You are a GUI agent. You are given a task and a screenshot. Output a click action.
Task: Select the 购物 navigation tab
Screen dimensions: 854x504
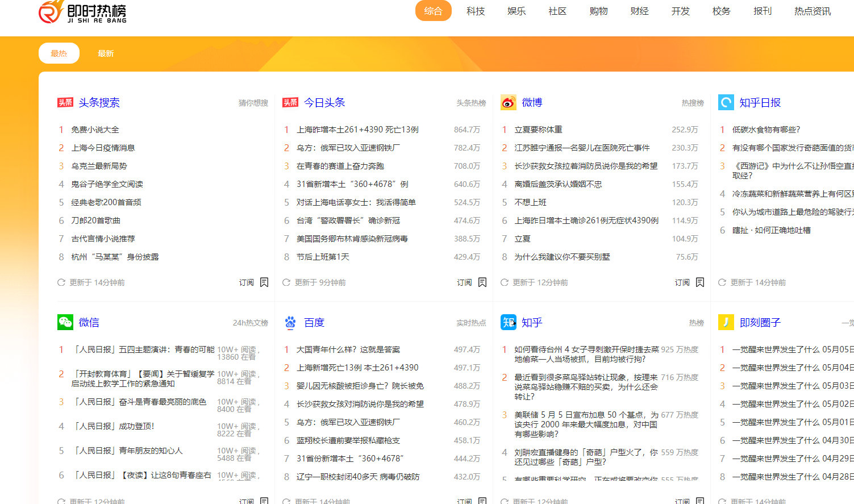point(598,11)
